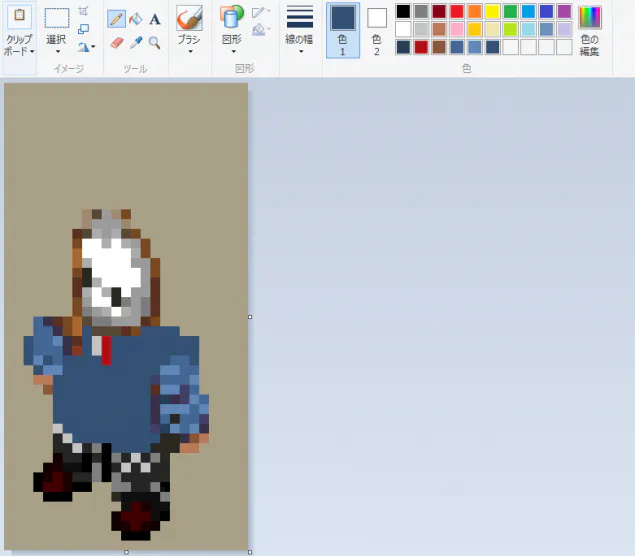Pick the orange palette swatch
The height and width of the screenshot is (556, 635).
(x=475, y=11)
